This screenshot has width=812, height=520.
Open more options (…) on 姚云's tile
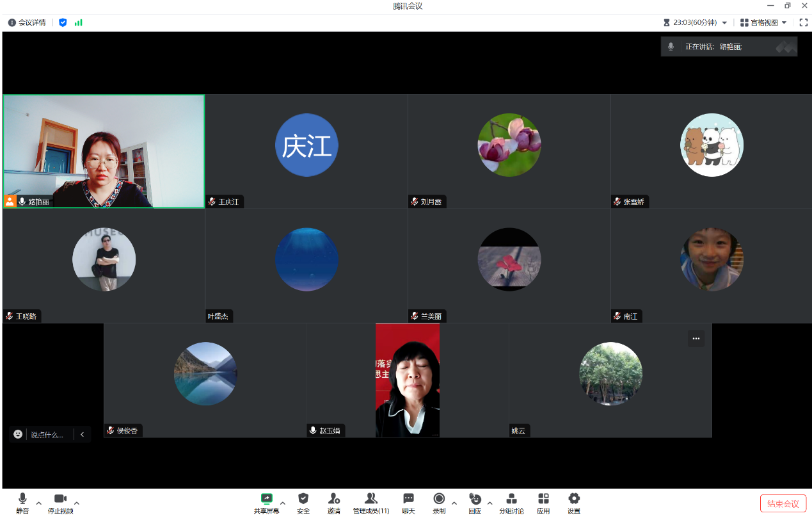(x=696, y=339)
